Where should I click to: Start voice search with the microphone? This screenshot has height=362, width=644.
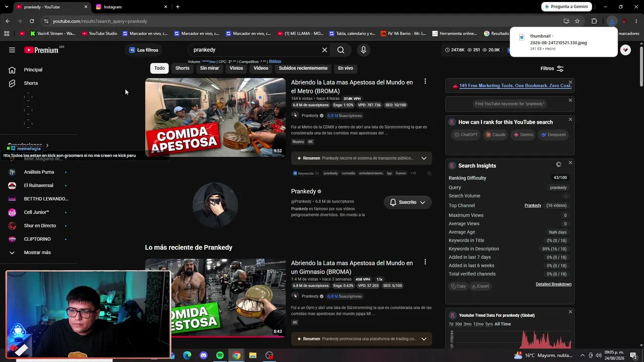tap(363, 50)
